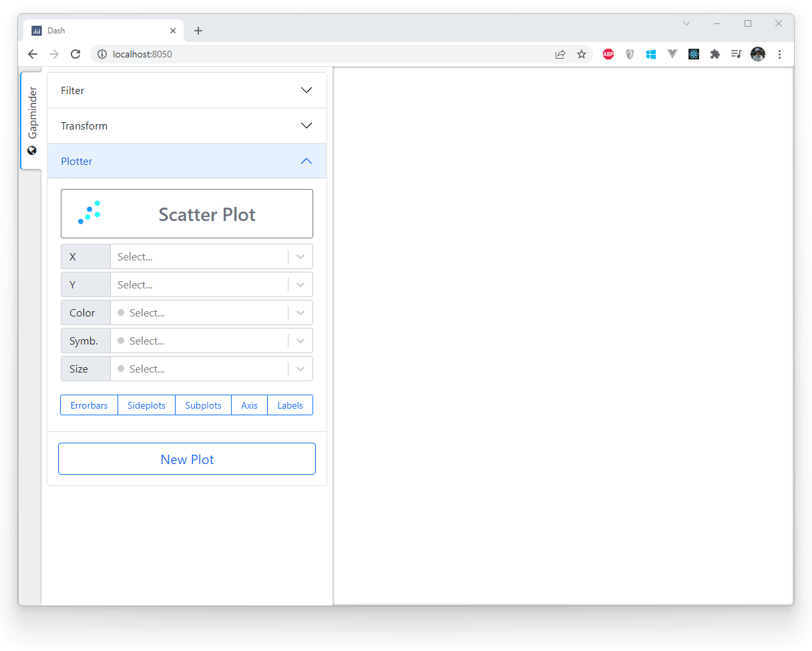Click the user profile avatar

[x=757, y=54]
